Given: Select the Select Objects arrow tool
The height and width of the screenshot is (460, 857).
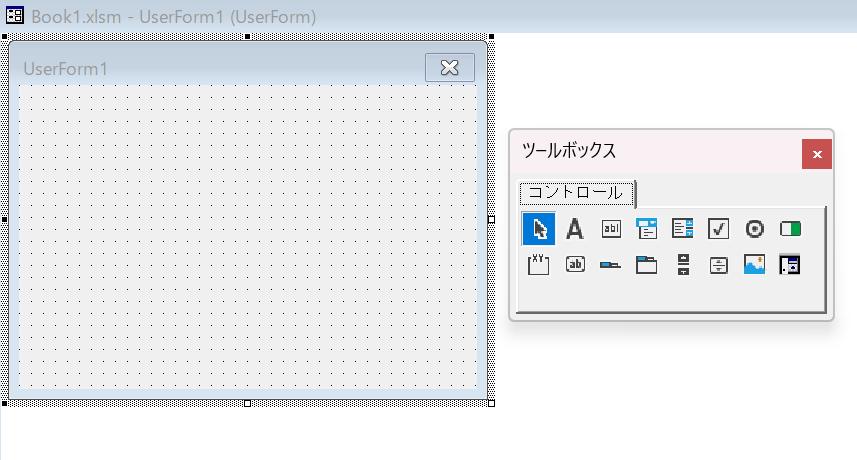Looking at the screenshot, I should click(539, 229).
